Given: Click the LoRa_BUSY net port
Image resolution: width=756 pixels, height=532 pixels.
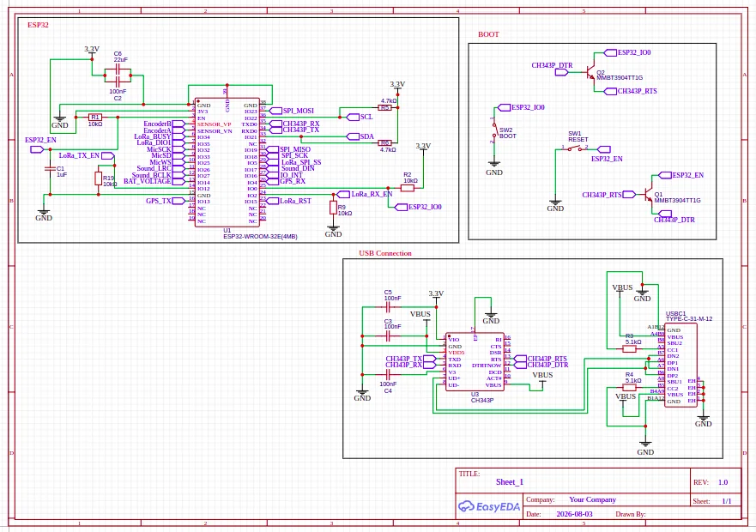Looking at the screenshot, I should (x=159, y=136).
